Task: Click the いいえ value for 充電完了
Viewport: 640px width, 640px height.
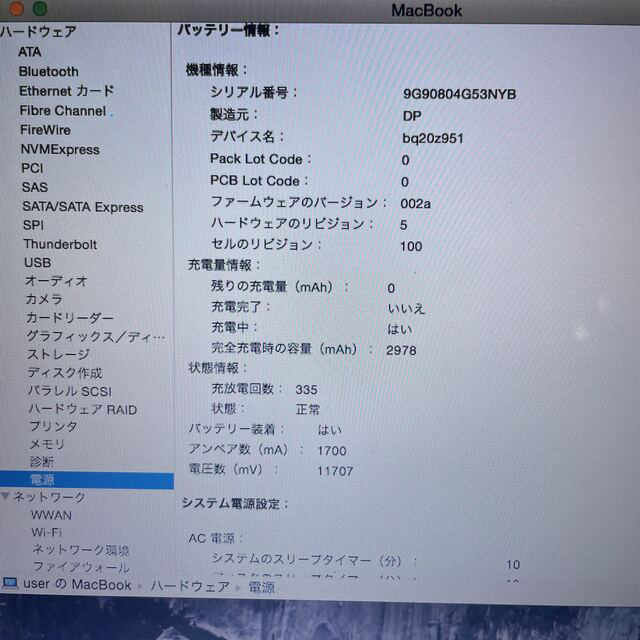Action: click(406, 309)
